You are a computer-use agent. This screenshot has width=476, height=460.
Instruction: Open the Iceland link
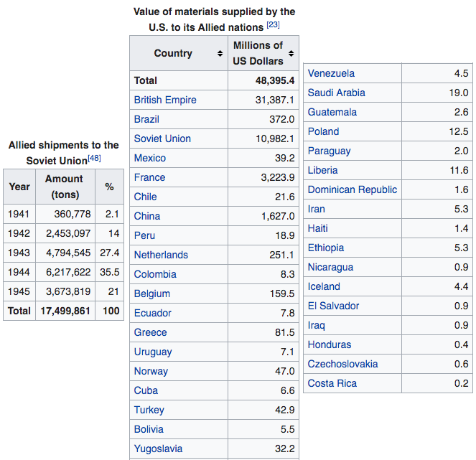[x=324, y=287]
